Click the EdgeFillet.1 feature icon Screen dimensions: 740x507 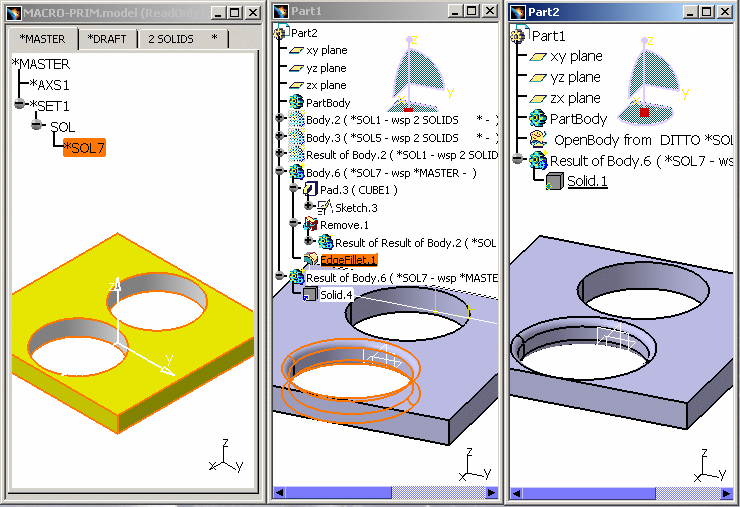(310, 260)
